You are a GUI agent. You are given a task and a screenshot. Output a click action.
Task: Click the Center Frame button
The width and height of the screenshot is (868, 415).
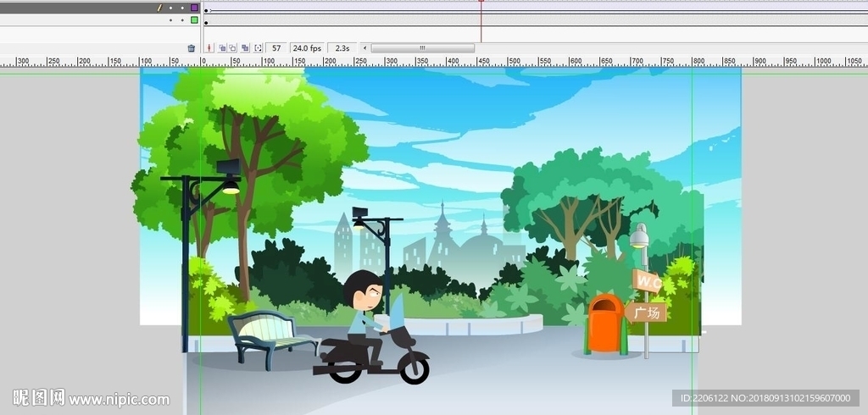pos(209,48)
